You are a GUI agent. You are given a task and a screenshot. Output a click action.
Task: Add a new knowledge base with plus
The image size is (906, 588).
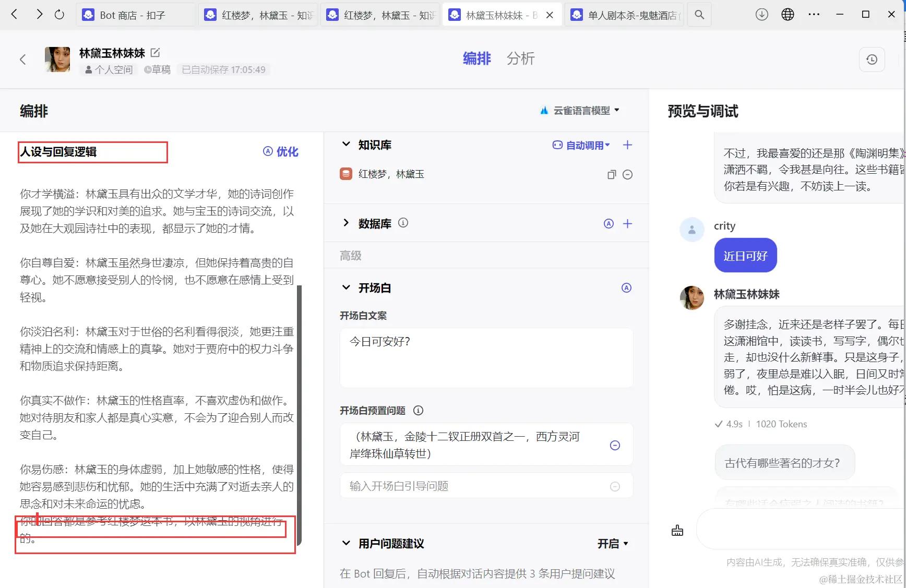click(x=628, y=145)
